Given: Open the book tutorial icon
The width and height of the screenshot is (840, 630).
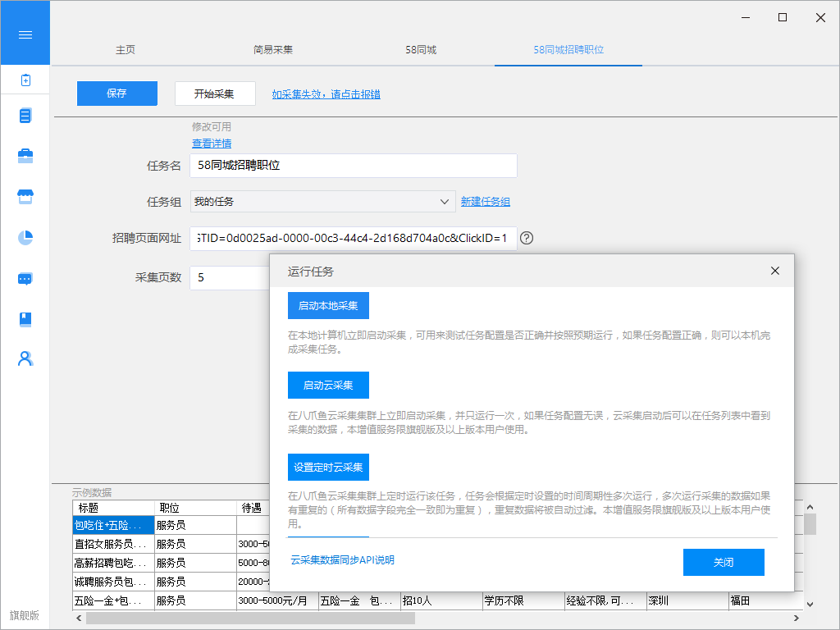Looking at the screenshot, I should click(25, 319).
